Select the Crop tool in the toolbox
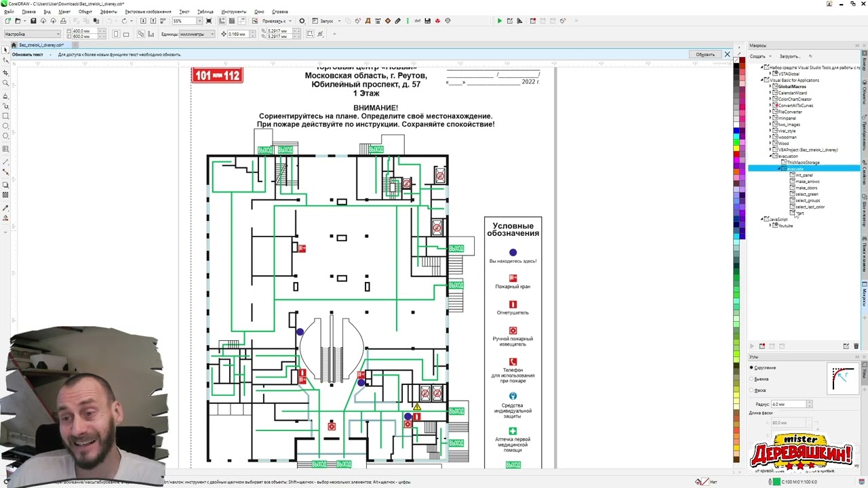 coord(5,73)
